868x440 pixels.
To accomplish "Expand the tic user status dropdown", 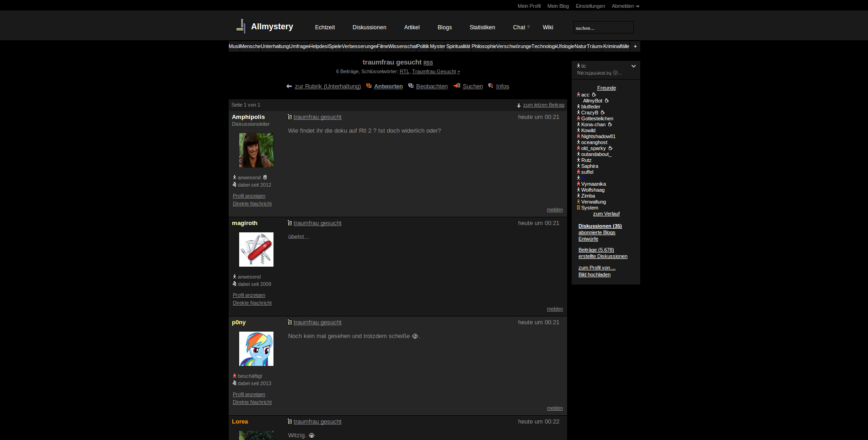I will [x=633, y=66].
